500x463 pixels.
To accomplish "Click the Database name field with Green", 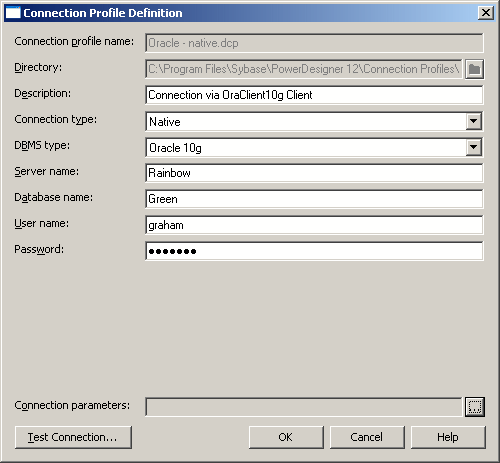I will coord(314,199).
